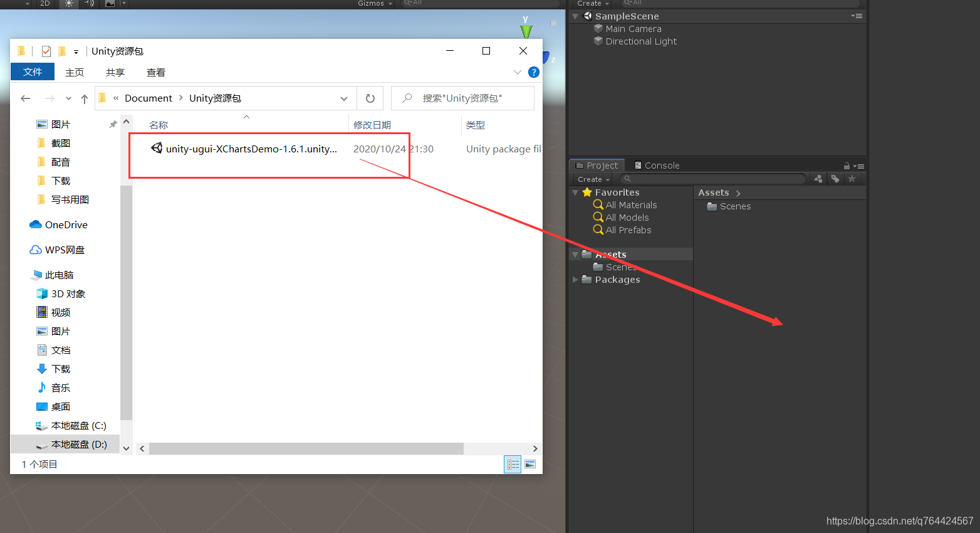Screen dimensions: 980x533
Task: Switch Explorer to details view icon
Action: click(x=513, y=465)
